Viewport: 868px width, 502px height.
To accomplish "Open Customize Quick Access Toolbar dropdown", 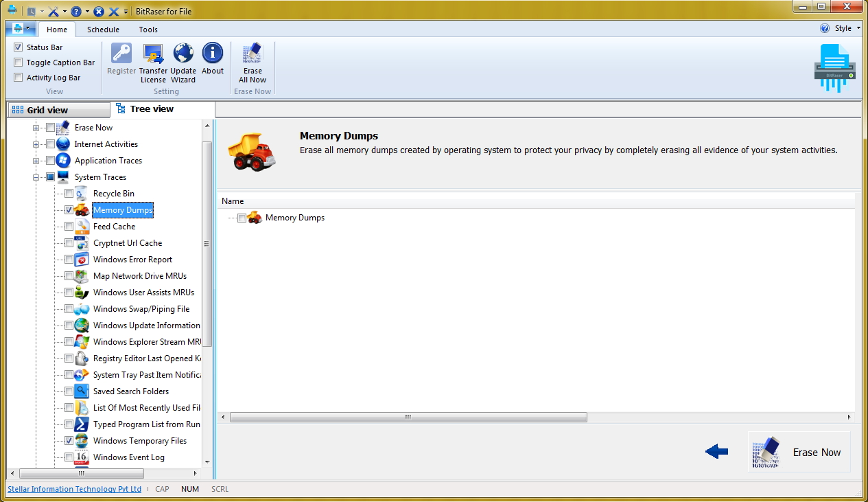I will coord(126,12).
